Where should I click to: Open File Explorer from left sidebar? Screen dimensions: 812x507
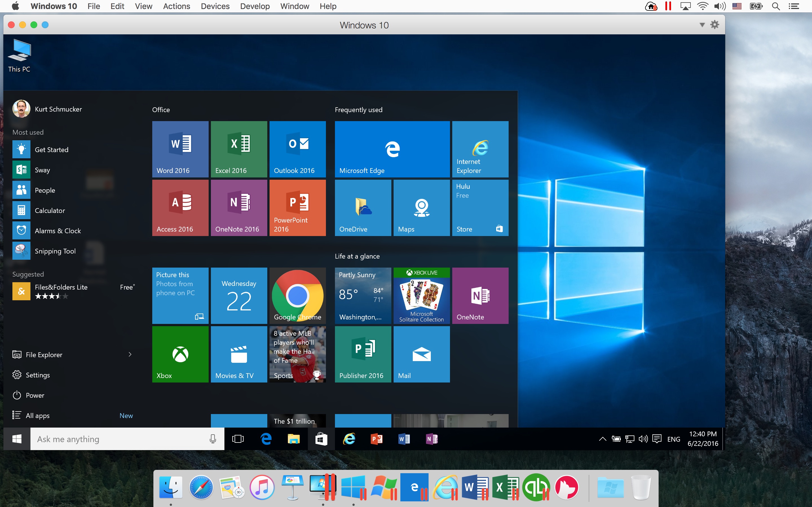44,355
